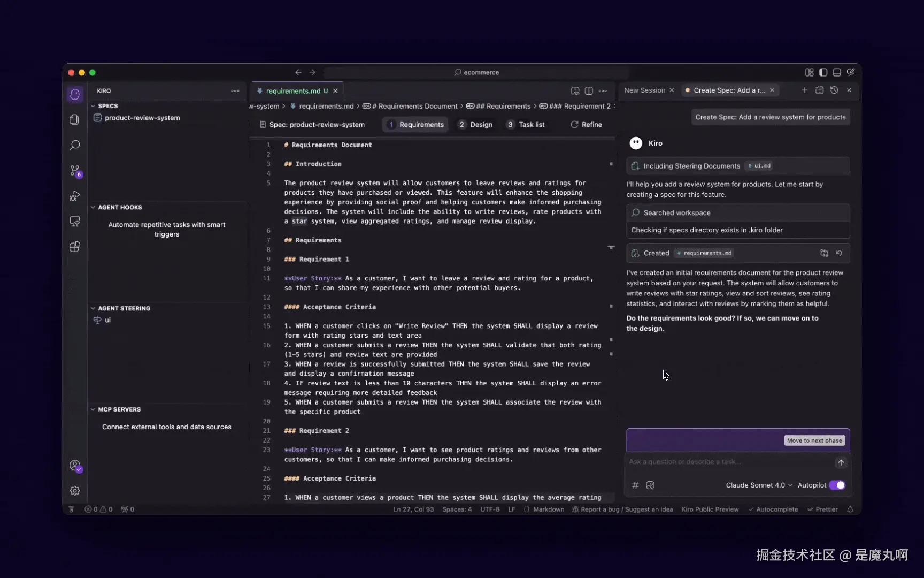Screen dimensions: 924x578
Task: Click the Refine button
Action: click(586, 125)
